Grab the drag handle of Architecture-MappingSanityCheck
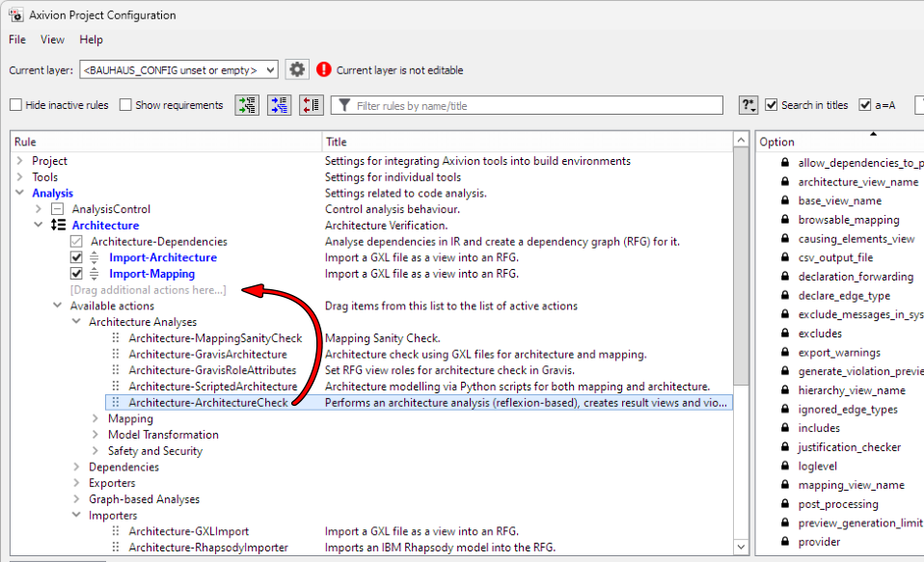Screen dimensions: 924x562 point(116,338)
